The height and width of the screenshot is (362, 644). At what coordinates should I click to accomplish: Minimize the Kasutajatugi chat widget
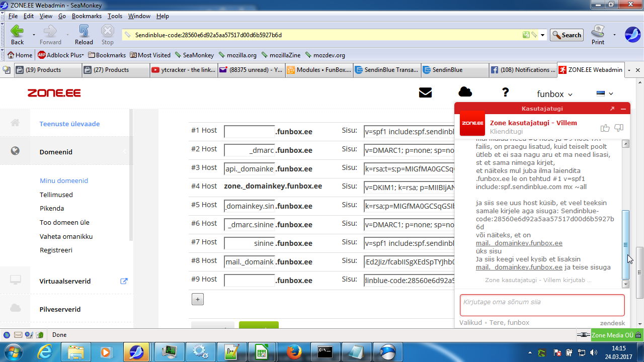click(x=623, y=109)
